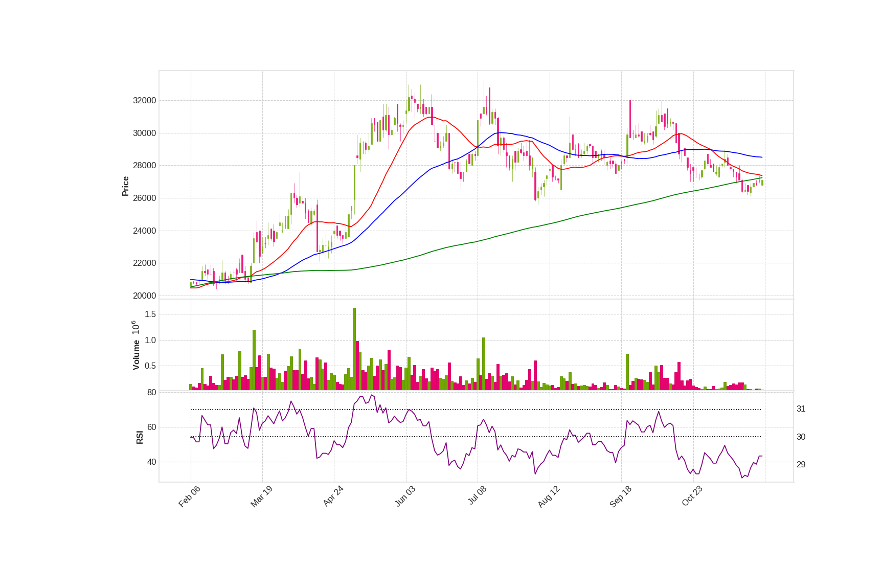
Task: Click the 26000 price tick label
Action: click(x=144, y=198)
